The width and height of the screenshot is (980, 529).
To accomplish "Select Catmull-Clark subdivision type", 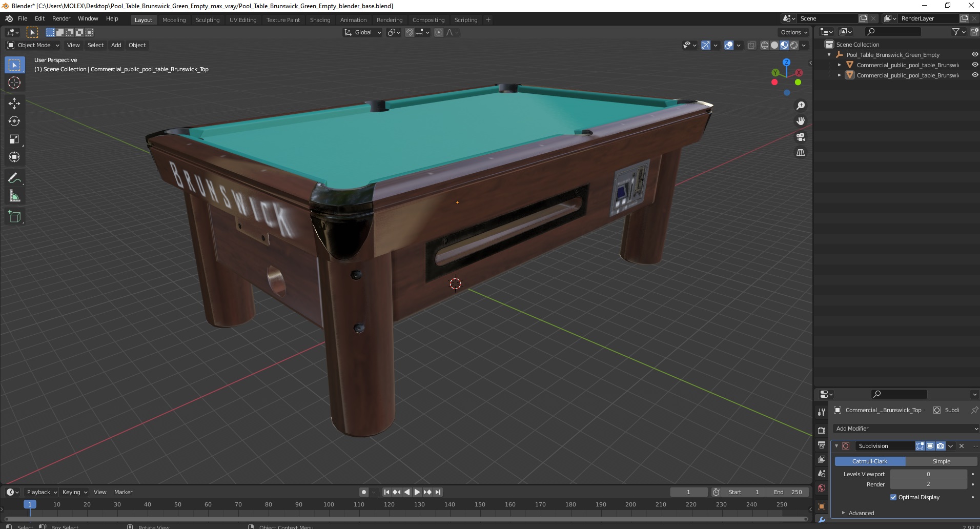I will tap(870, 461).
